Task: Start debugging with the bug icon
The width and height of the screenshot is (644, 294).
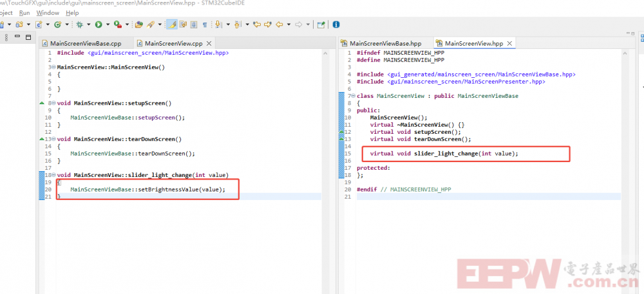Action: [79, 24]
